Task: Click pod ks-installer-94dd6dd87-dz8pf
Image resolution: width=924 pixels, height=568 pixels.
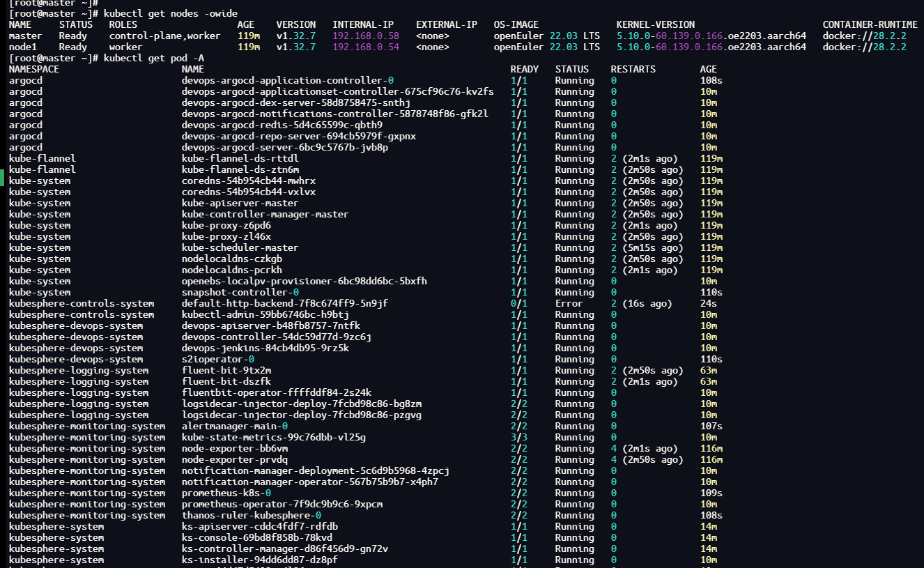Action: click(260, 560)
